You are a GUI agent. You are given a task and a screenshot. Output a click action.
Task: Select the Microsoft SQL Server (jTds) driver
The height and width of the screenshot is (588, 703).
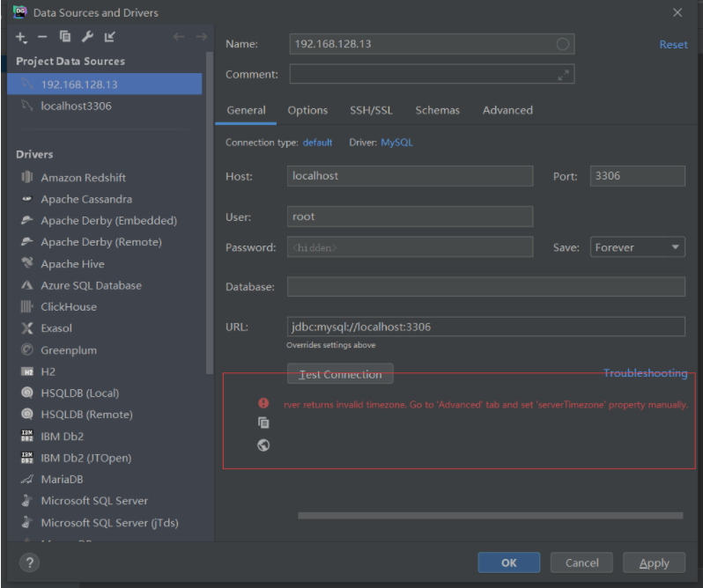click(x=109, y=523)
